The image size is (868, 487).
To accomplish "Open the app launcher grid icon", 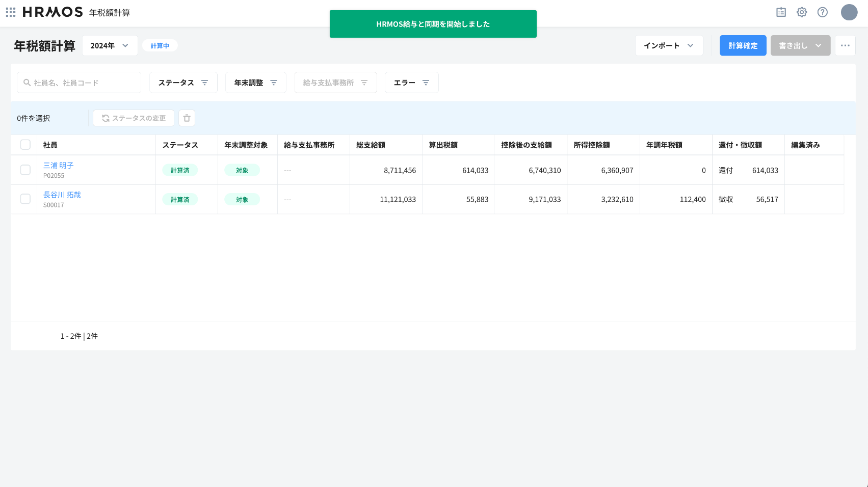I will point(11,12).
